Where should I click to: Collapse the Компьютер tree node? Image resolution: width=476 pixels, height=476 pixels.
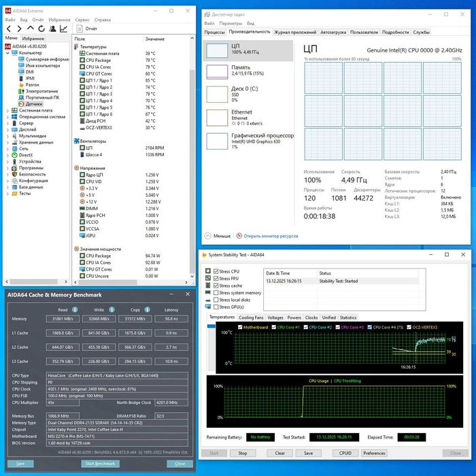[x=7, y=53]
